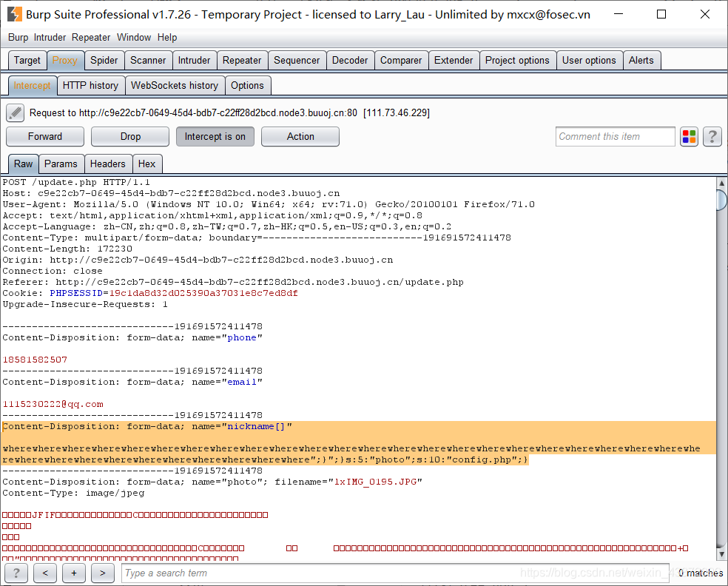The image size is (728, 586).
Task: Switch to the Extender tab
Action: pyautogui.click(x=454, y=61)
